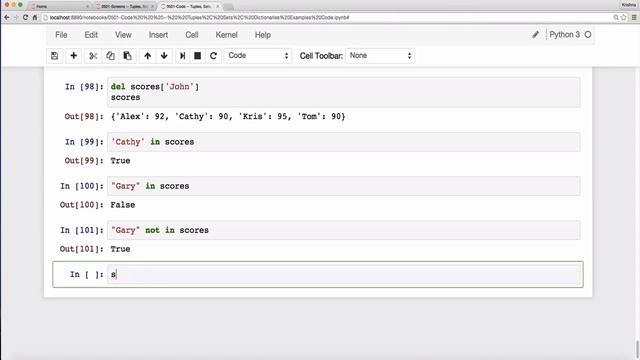Click the In [99] prompt label

click(x=84, y=142)
